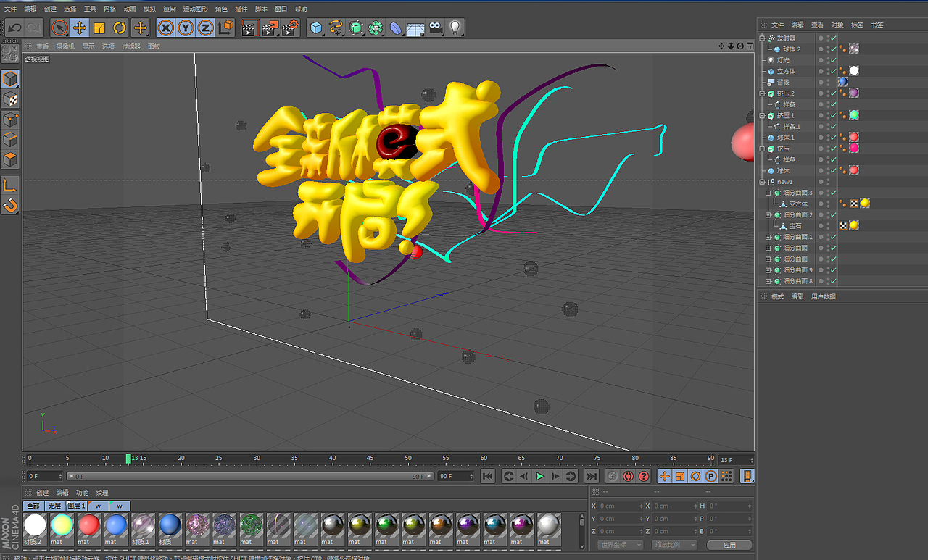
Task: Toggle visibility dot for 灯光 object
Action: coord(821,60)
